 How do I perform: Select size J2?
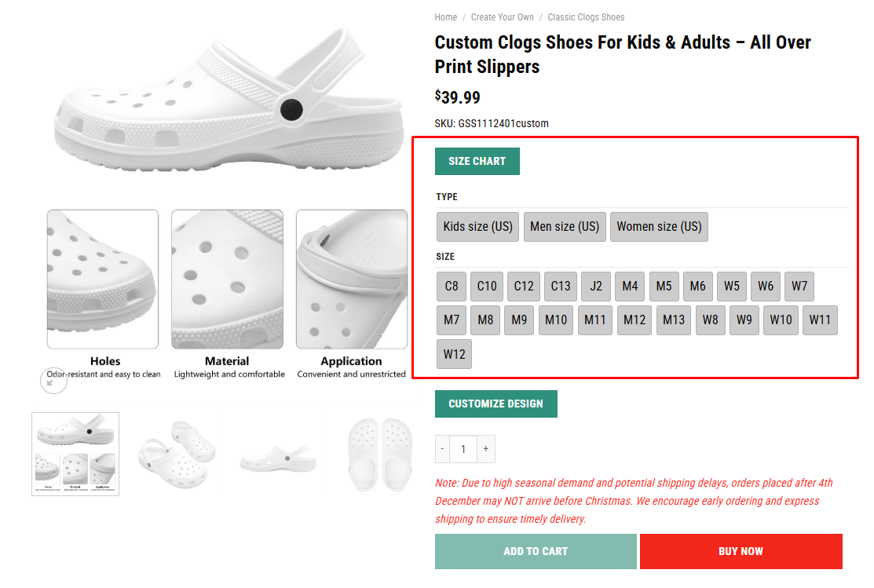tap(595, 286)
